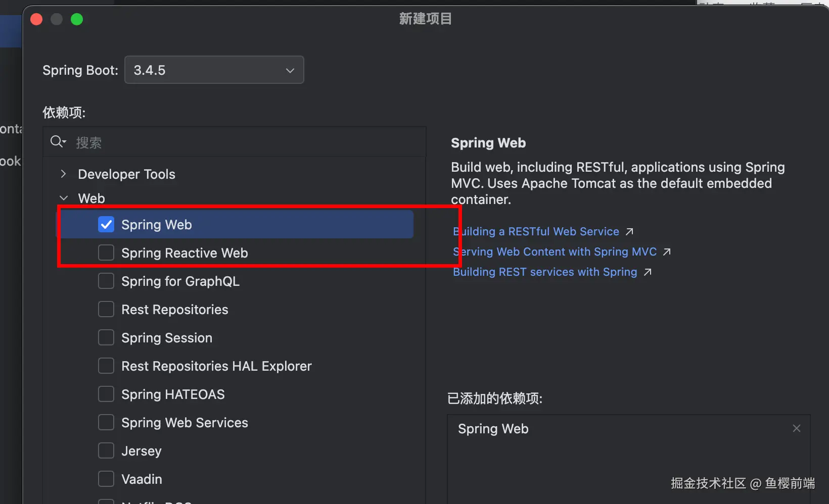Tick the Rest Repositories checkbox
829x504 pixels.
[x=106, y=310]
